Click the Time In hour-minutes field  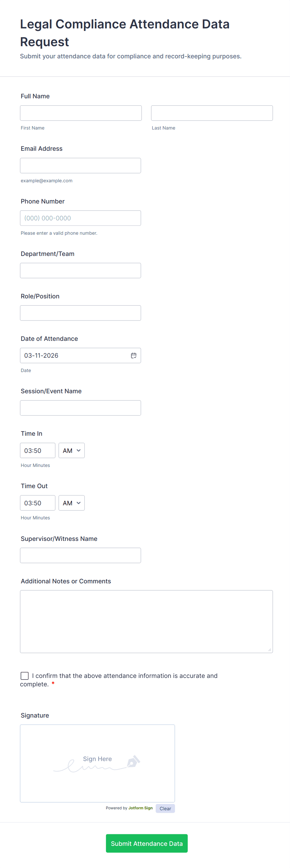[38, 450]
